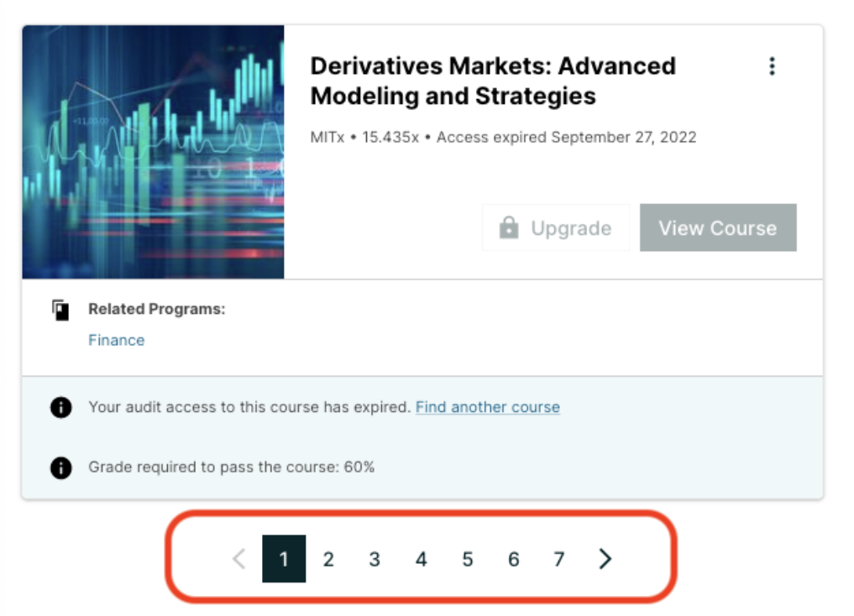The image size is (854, 616).
Task: Go to the next page arrow
Action: pos(605,559)
